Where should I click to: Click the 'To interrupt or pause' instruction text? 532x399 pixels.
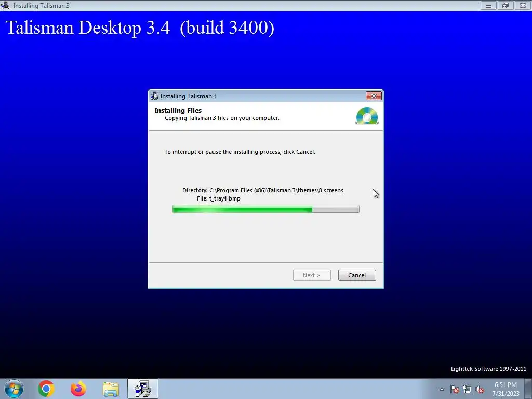(240, 152)
